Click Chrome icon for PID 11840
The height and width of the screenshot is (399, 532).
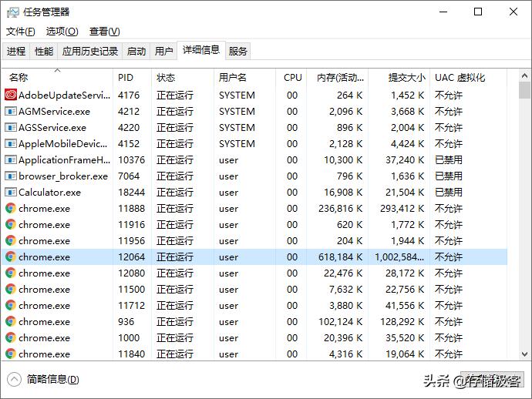[11, 354]
